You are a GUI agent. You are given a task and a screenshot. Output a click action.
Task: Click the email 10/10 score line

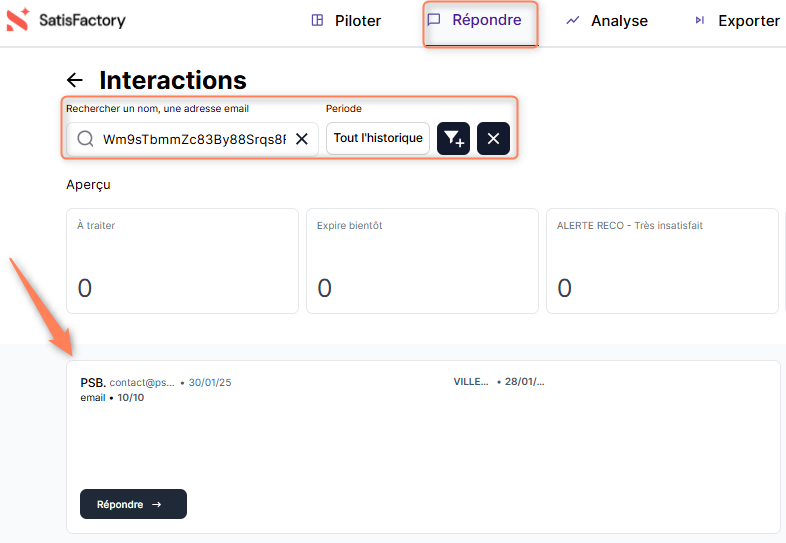(112, 398)
